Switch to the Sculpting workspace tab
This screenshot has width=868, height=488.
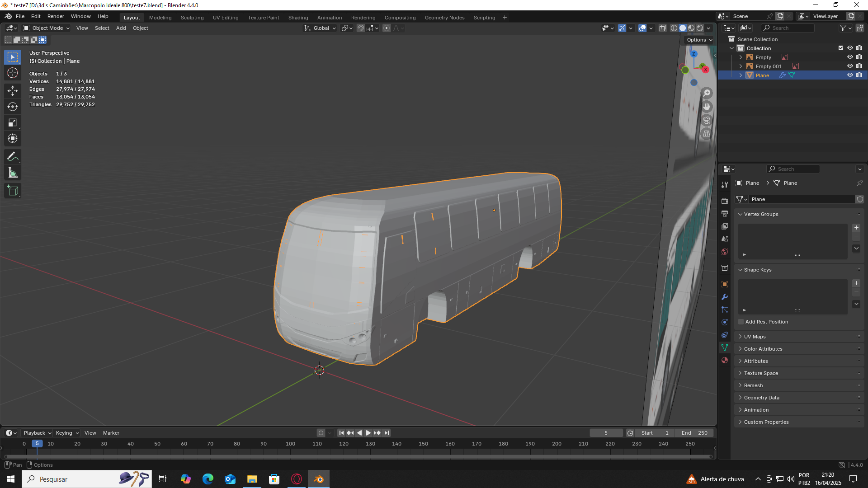tap(192, 18)
